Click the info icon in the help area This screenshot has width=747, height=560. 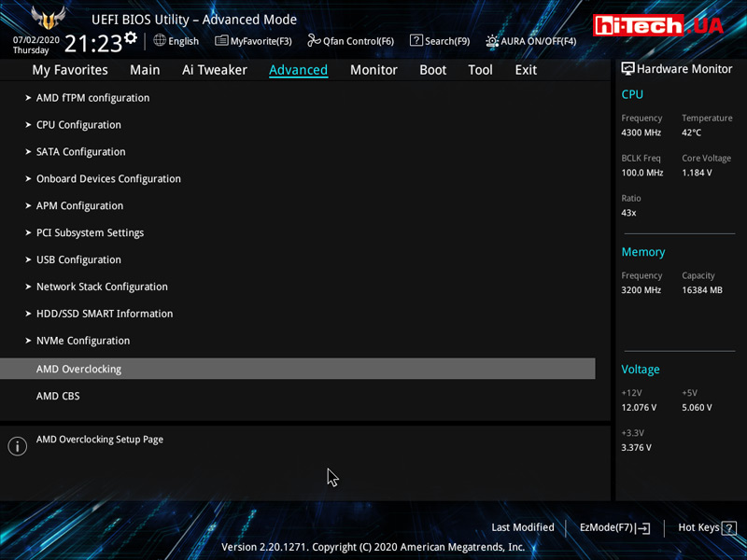tap(17, 446)
